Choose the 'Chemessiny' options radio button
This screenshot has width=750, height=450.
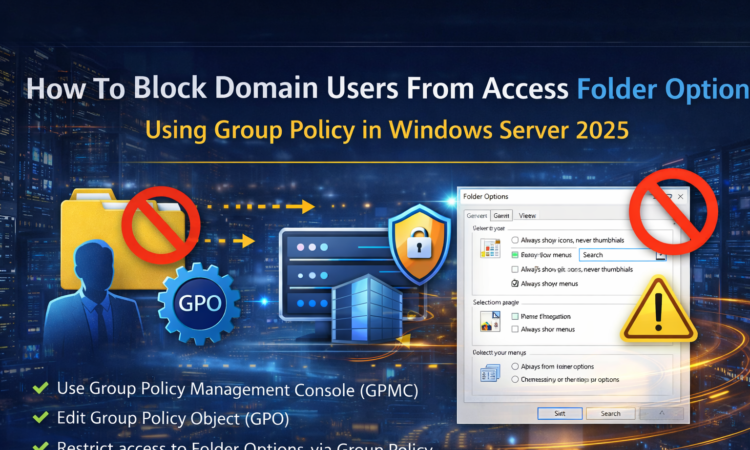click(x=515, y=379)
